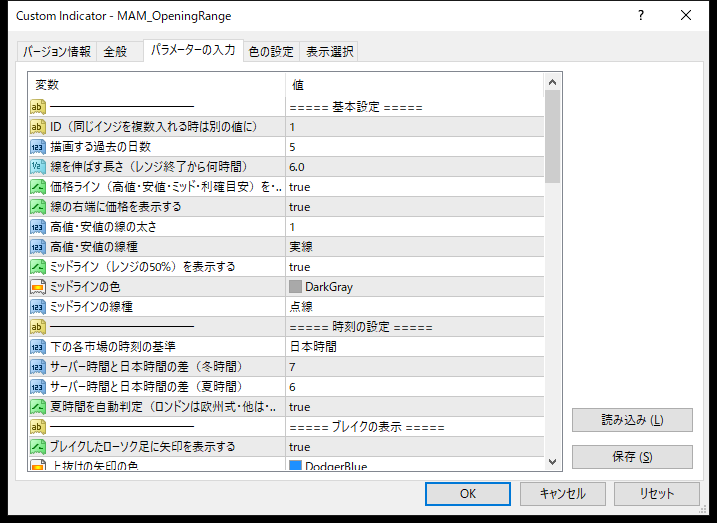
Task: Click the blue DodgerBlue color swatch
Action: [x=295, y=465]
